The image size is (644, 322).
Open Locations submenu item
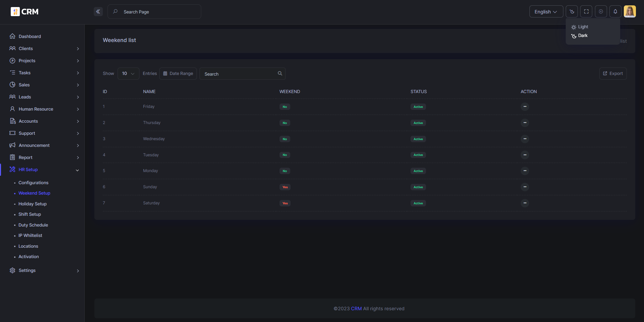[28, 246]
